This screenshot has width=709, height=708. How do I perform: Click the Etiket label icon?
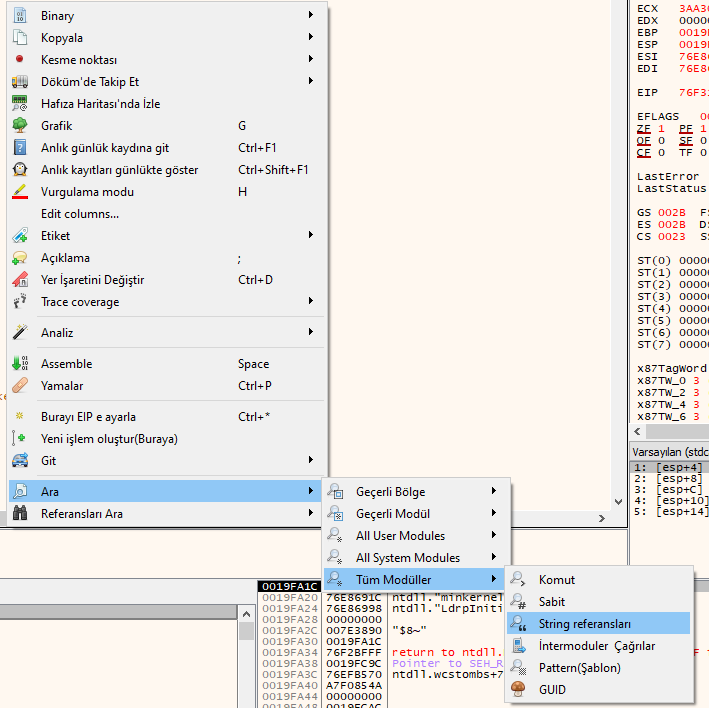coord(20,236)
